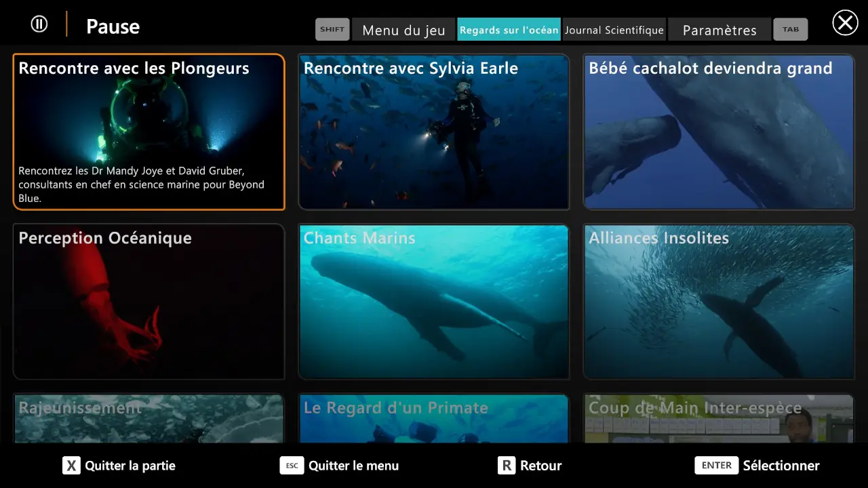The width and height of the screenshot is (868, 488).
Task: Open the Chants Marins card
Action: point(434,302)
